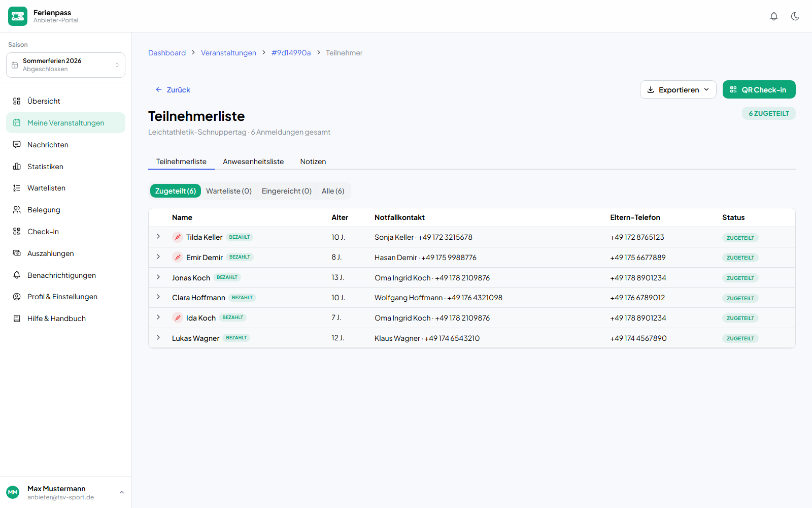Screen dimensions: 812x508
Task: Open Wartelisten in sidebar
Action: 65,188
